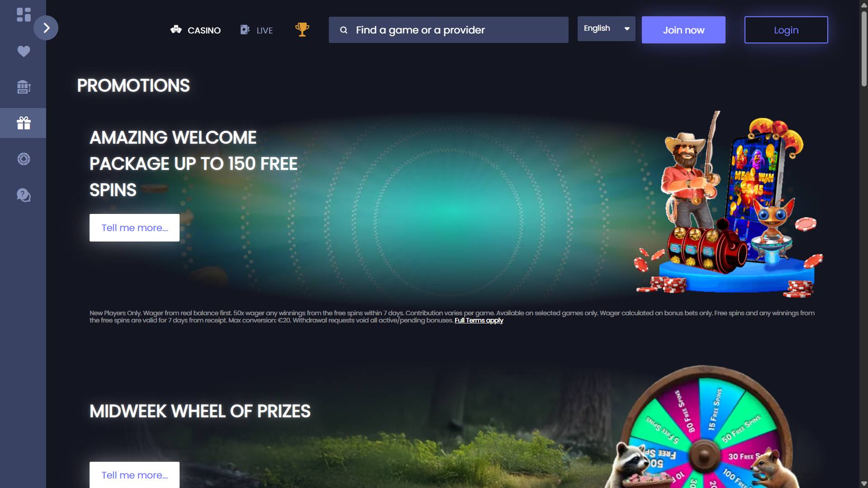
Task: Open the Full Terms apply link
Action: click(479, 320)
